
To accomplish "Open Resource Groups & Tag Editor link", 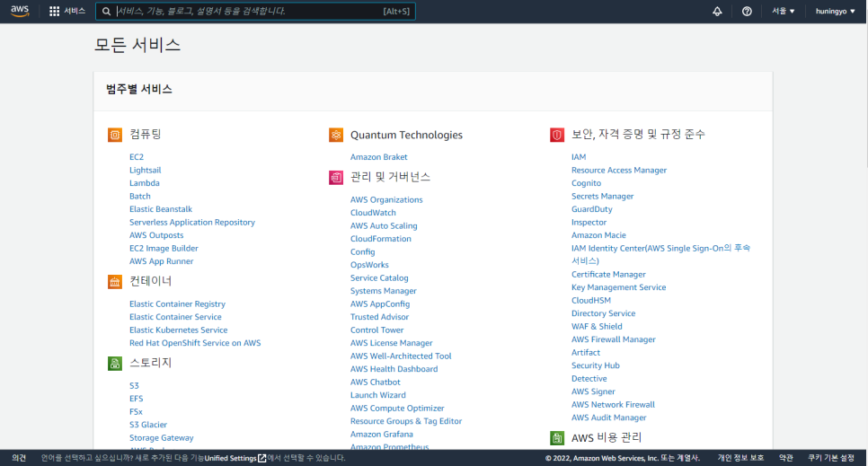I will (406, 421).
